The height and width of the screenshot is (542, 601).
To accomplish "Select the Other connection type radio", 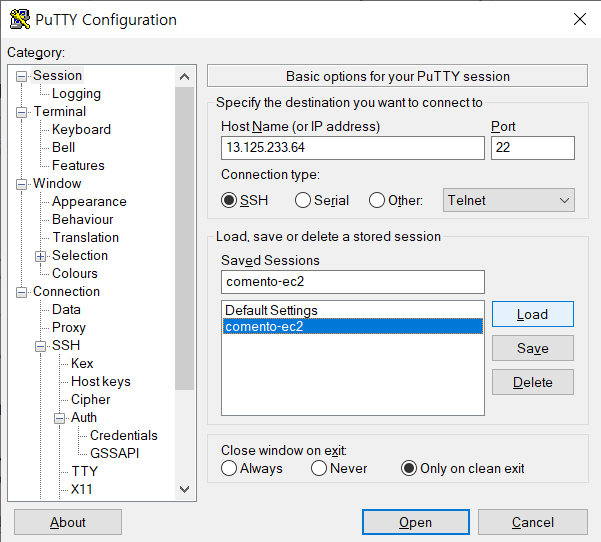I will 376,200.
